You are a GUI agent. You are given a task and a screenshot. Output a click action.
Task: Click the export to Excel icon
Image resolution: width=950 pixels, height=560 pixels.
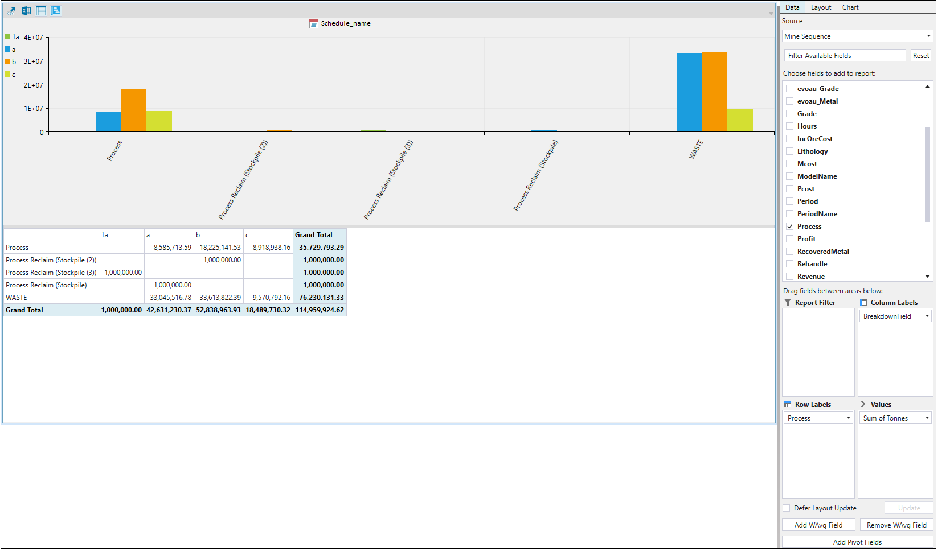point(26,11)
